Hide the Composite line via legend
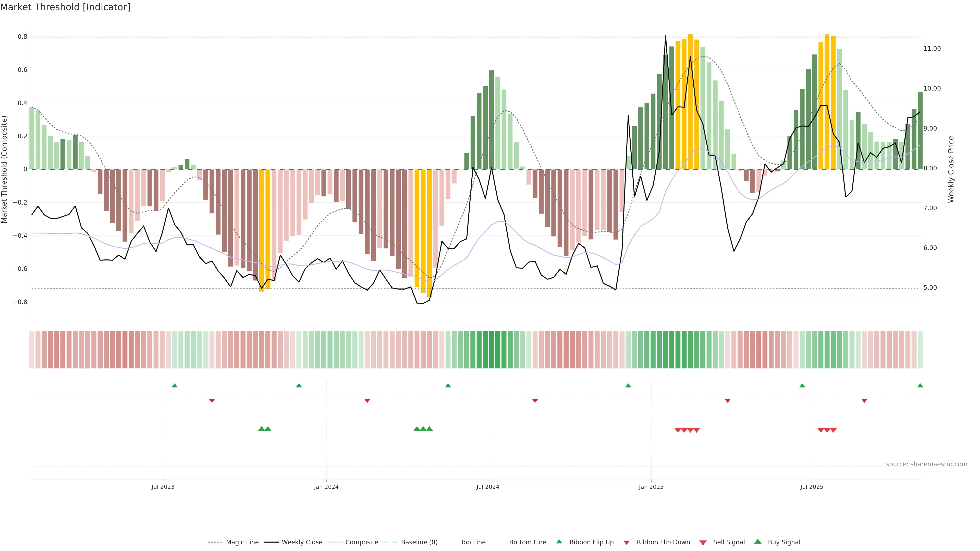The width and height of the screenshot is (980, 551). coord(361,542)
